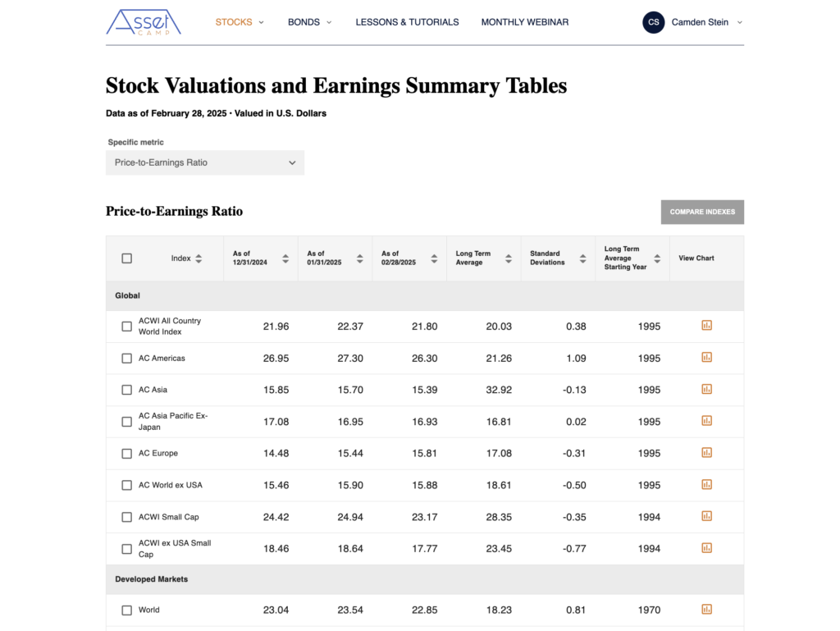840x631 pixels.
Task: Click the AC Europe index name
Action: [158, 453]
